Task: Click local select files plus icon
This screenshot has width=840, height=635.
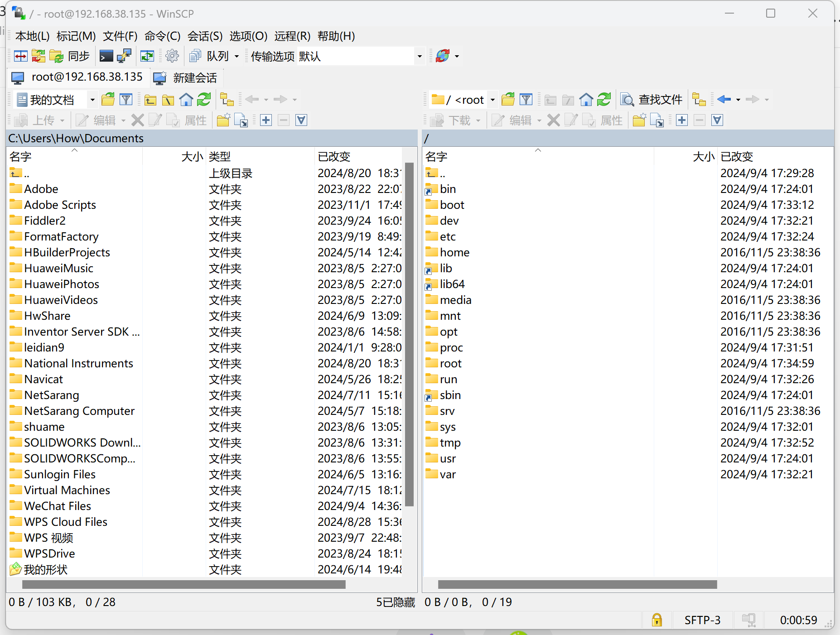Action: (266, 120)
